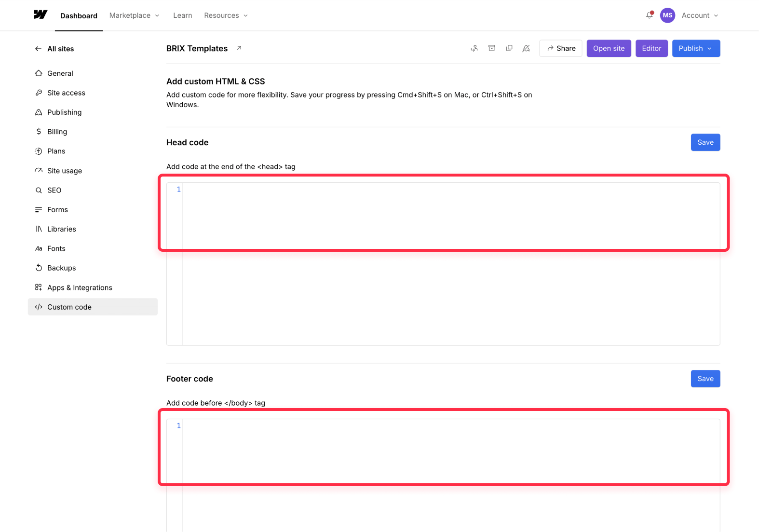This screenshot has height=532, width=759.
Task: Click 'Add code at the end of the <head> tag'
Action: [230, 166]
